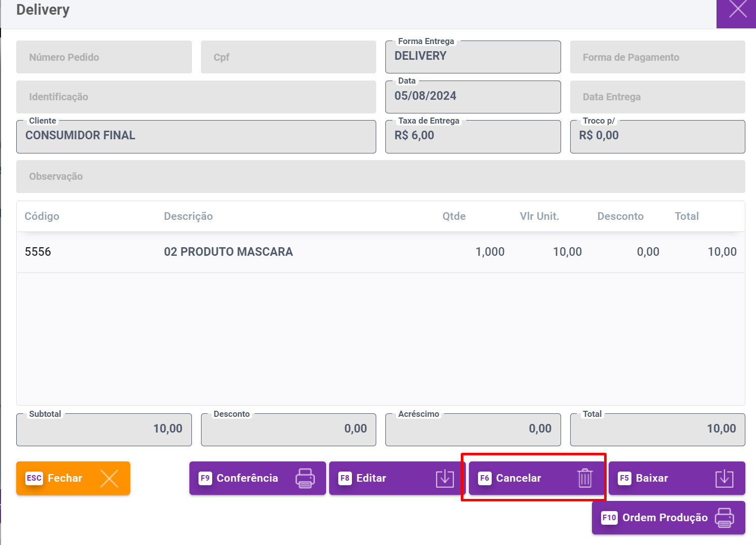Close the Delivery dialog with top X

pyautogui.click(x=737, y=10)
